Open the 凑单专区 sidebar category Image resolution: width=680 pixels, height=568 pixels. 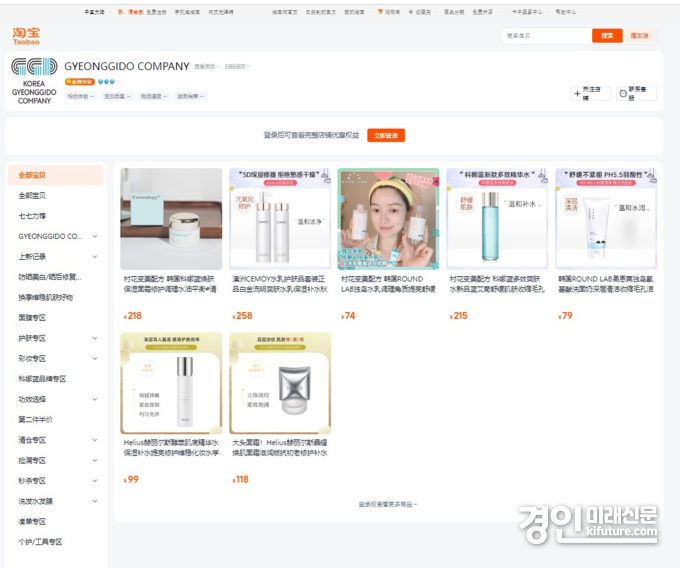point(32,522)
